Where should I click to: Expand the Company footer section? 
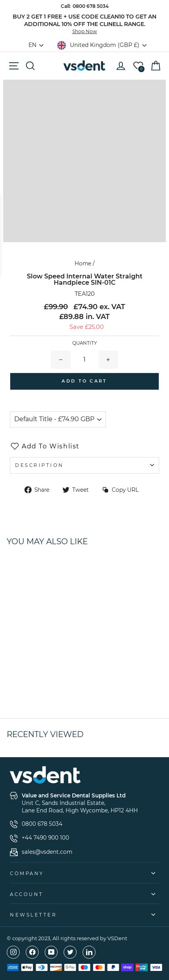84,873
